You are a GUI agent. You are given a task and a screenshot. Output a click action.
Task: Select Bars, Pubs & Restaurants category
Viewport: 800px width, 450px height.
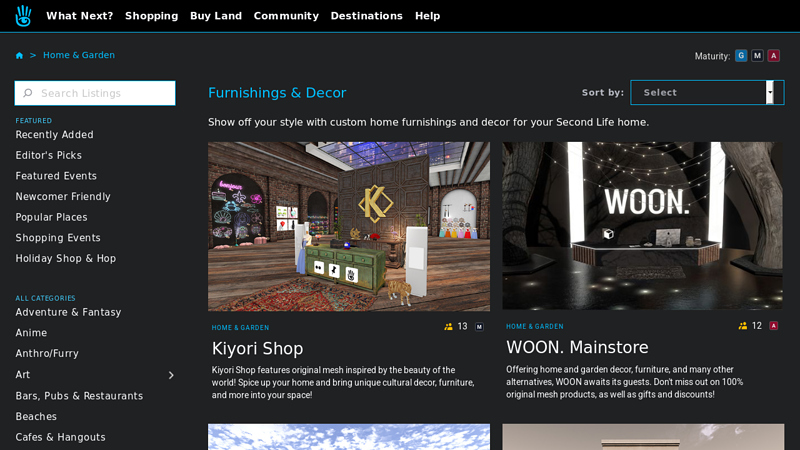tap(79, 396)
